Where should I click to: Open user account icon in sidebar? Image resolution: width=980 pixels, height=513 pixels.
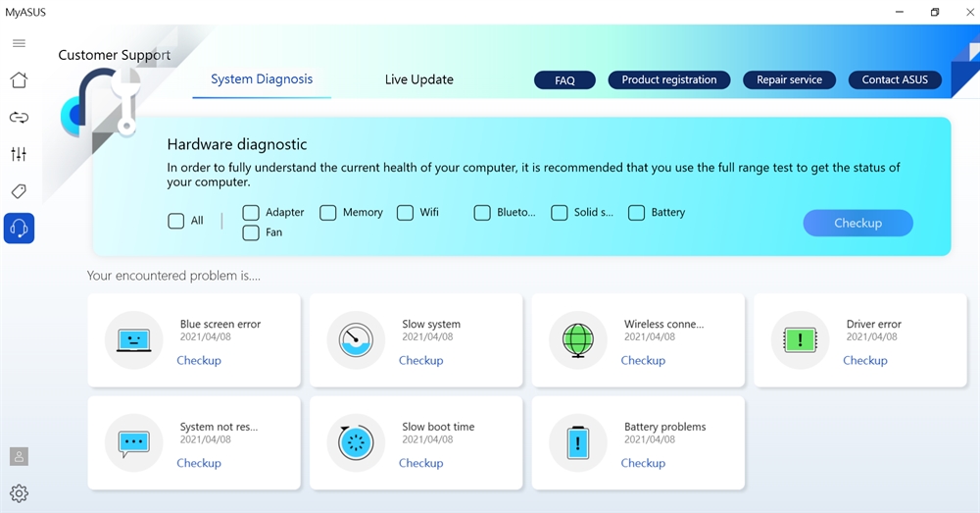19,457
